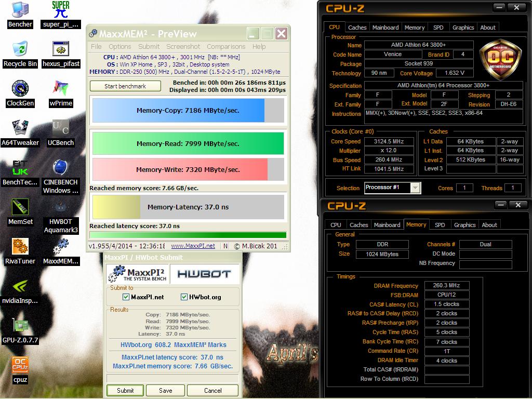Toggle the MaxxPI.net submit checkbox
This screenshot has width=532, height=399.
click(x=126, y=297)
